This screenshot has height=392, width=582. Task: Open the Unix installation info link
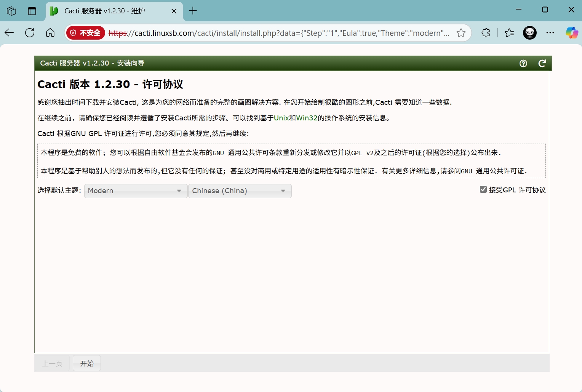coord(281,118)
